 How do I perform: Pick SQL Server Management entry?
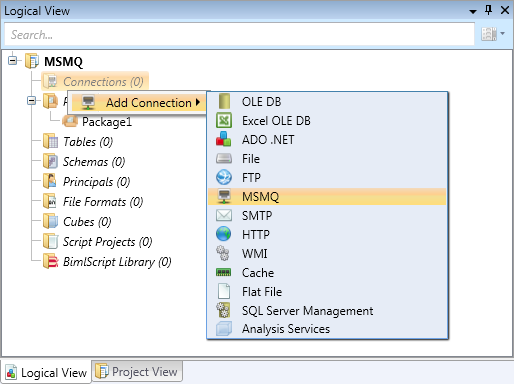point(327,310)
